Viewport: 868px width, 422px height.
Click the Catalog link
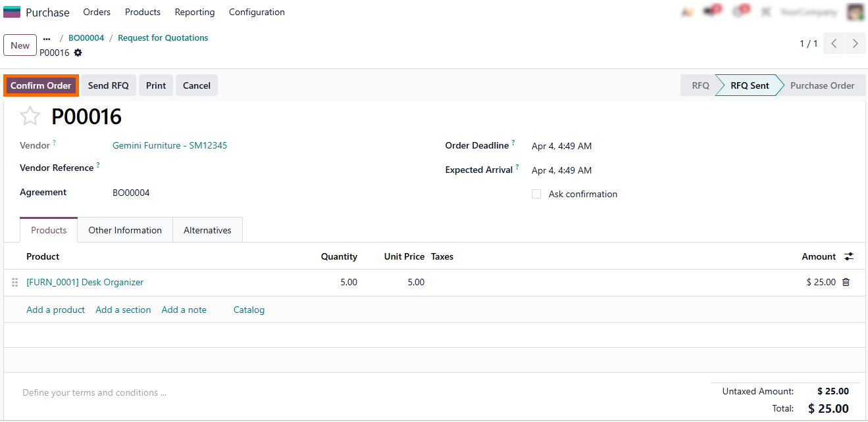(249, 310)
